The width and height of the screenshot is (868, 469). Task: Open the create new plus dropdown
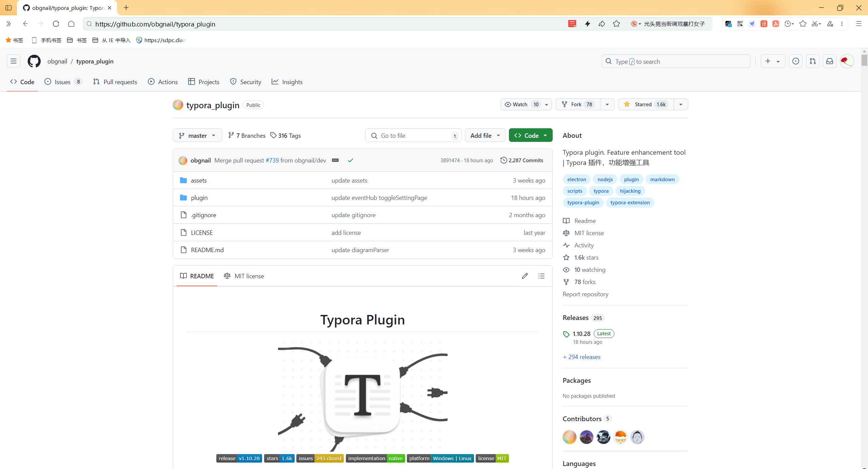tap(773, 61)
